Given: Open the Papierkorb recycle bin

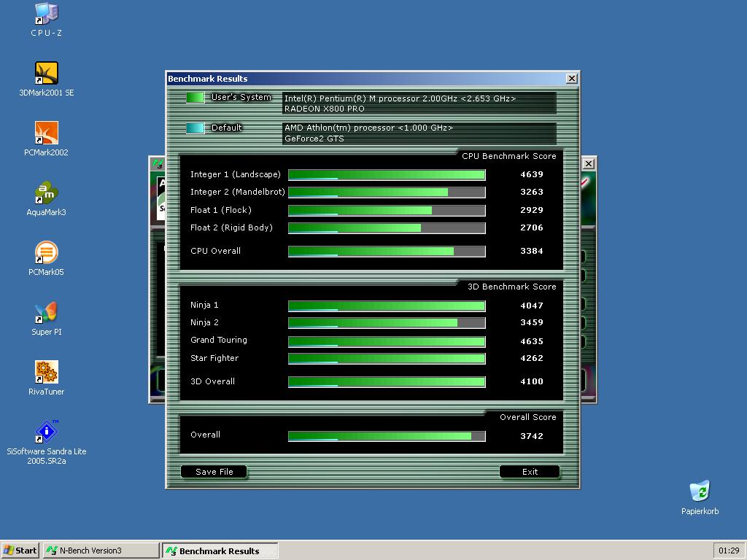Looking at the screenshot, I should point(700,491).
